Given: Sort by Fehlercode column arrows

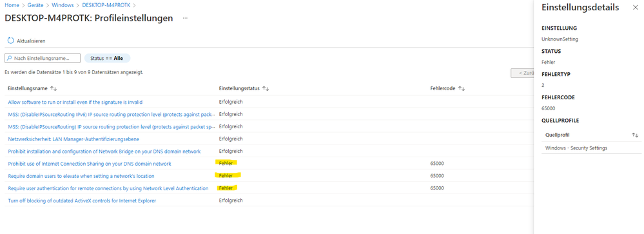Looking at the screenshot, I should coord(461,89).
